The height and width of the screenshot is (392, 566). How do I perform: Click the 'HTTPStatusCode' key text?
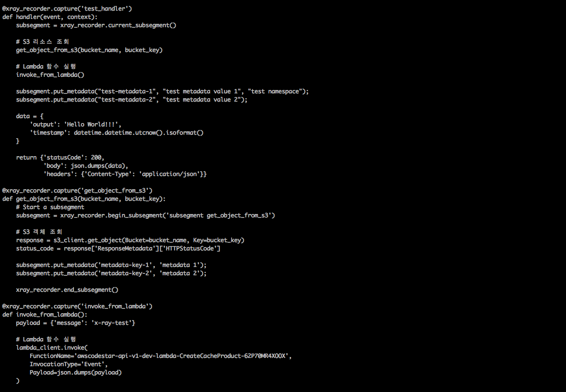point(193,248)
